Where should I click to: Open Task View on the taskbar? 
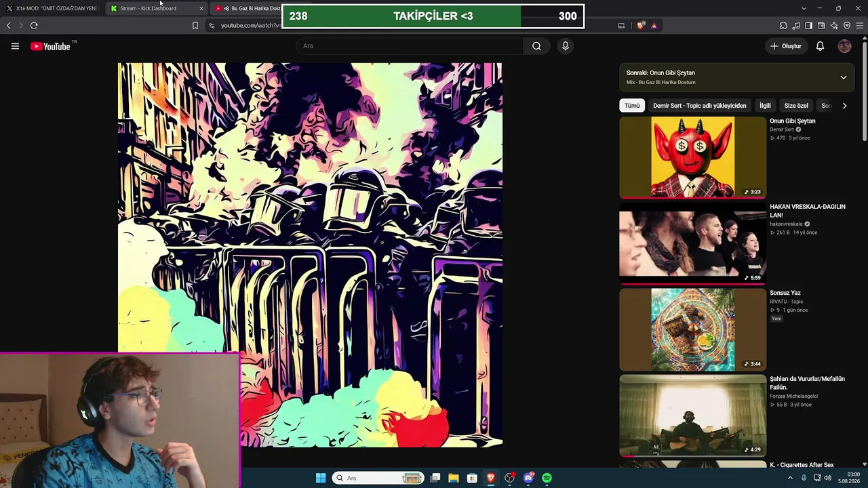pyautogui.click(x=435, y=478)
